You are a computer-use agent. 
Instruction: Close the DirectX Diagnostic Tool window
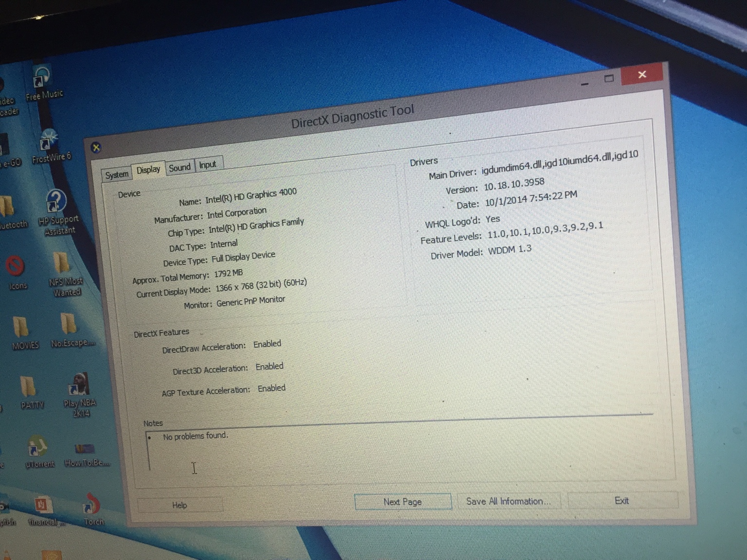(x=642, y=74)
